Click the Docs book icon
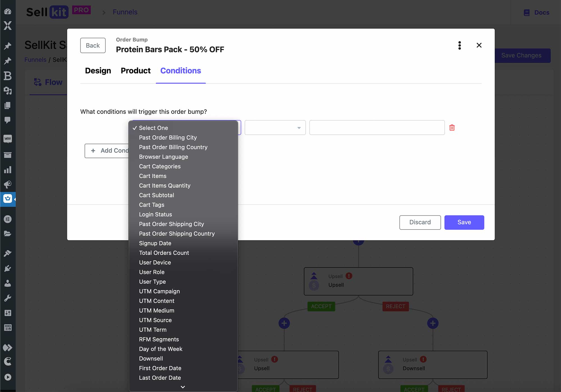561x392 pixels. (526, 13)
